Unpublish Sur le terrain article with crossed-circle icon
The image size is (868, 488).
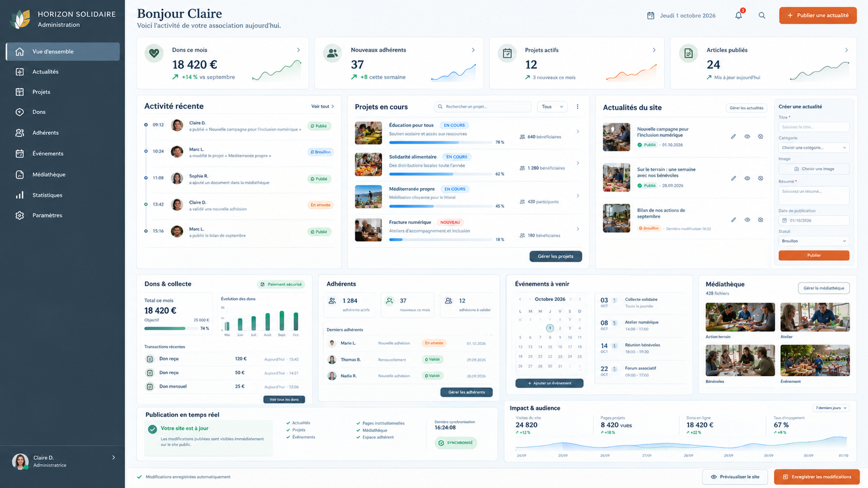coord(761,178)
